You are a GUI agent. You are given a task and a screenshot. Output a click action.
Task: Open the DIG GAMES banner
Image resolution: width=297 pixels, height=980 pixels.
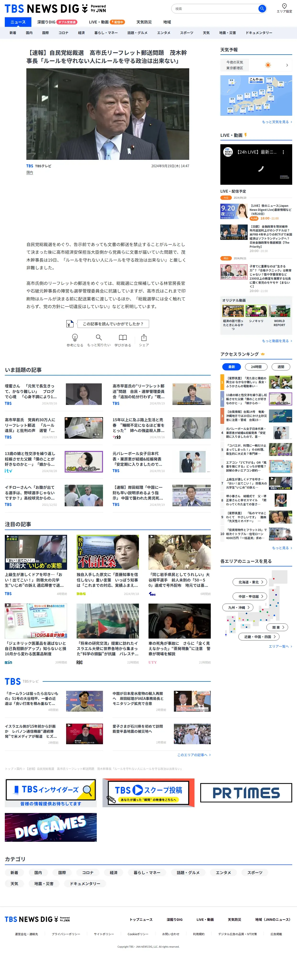tap(51, 827)
